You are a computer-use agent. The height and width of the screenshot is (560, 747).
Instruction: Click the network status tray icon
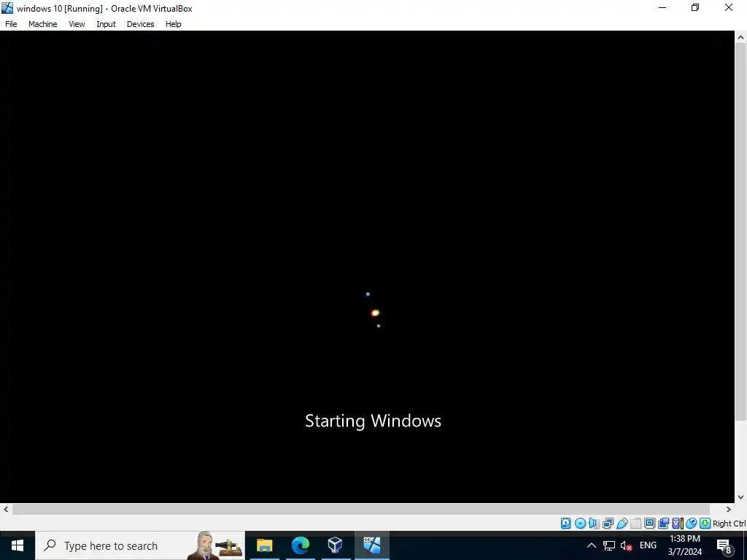tap(609, 545)
